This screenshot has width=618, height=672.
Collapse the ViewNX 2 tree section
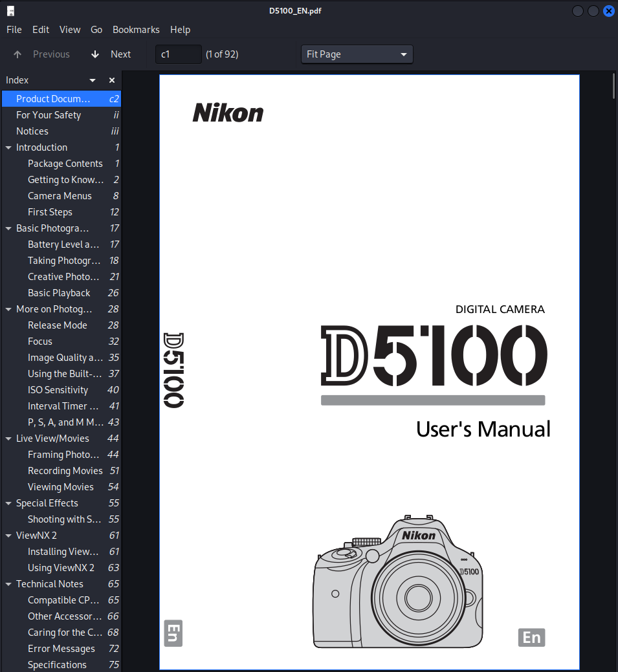[x=8, y=536]
